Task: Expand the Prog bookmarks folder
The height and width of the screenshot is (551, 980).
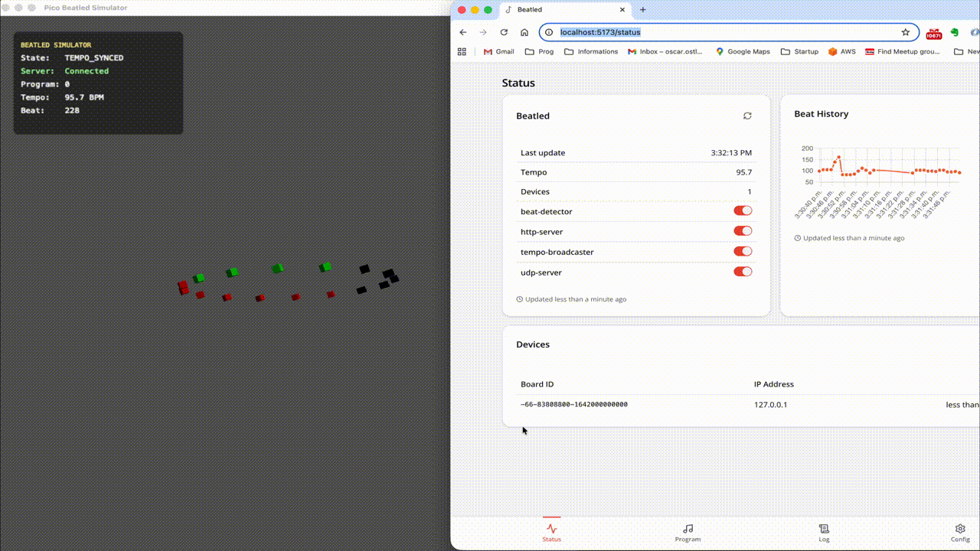Action: coord(539,51)
